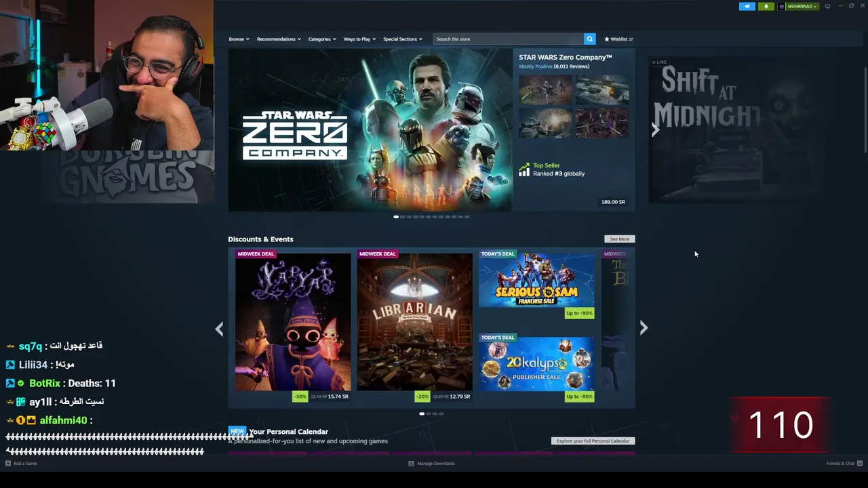Viewport: 868px width, 488px height.
Task: Click the 12.79 SR Librarian price
Action: pyautogui.click(x=460, y=396)
